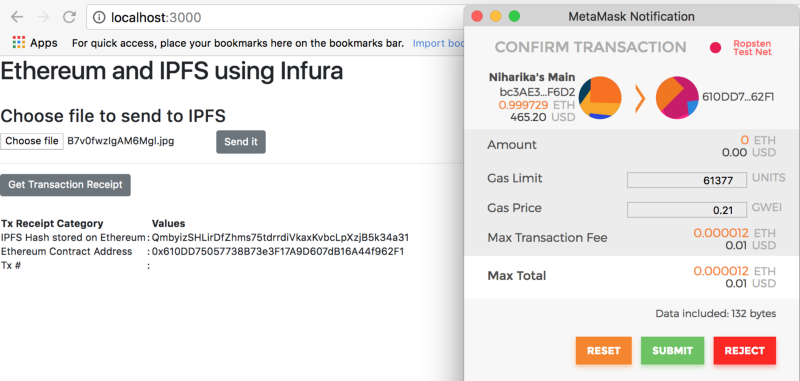The image size is (800, 381).
Task: Click the Choose file button
Action: tap(32, 141)
